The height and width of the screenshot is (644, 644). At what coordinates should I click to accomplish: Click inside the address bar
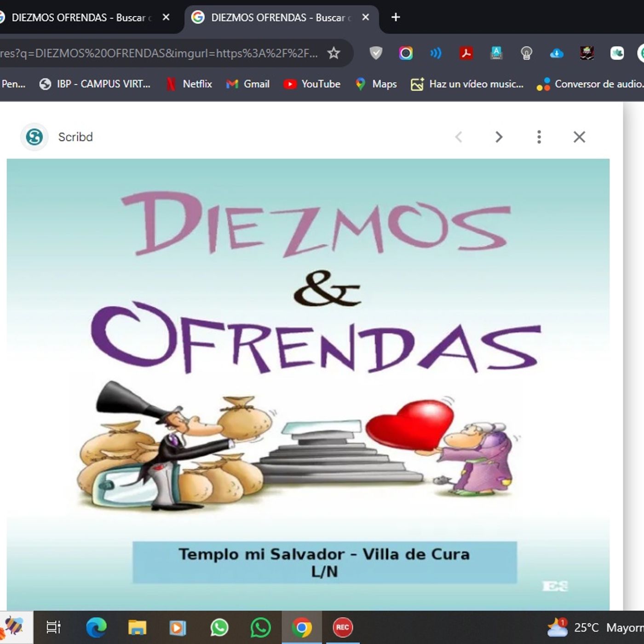tap(161, 52)
